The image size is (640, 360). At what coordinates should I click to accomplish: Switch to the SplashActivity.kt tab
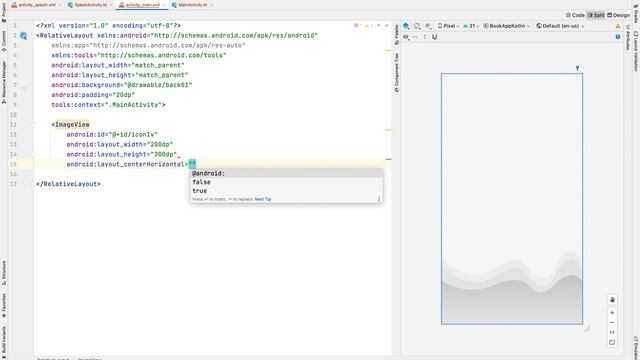click(90, 5)
